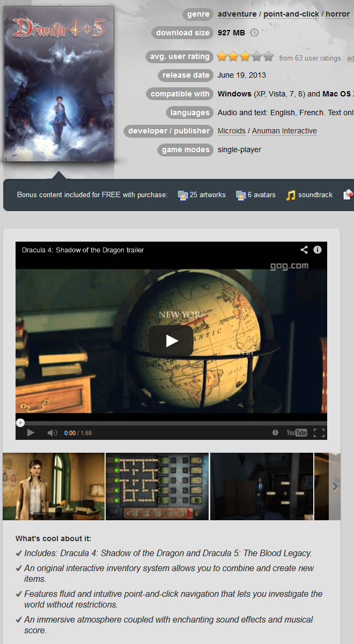Click the 'developer / publisher' label pill
This screenshot has width=354, height=644.
pyautogui.click(x=168, y=131)
